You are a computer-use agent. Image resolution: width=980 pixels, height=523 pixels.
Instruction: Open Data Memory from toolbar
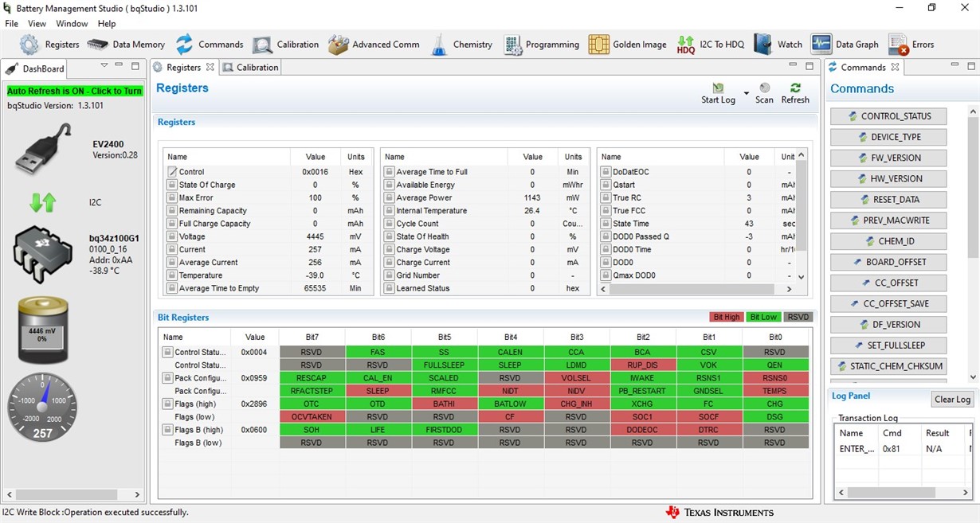pyautogui.click(x=97, y=45)
